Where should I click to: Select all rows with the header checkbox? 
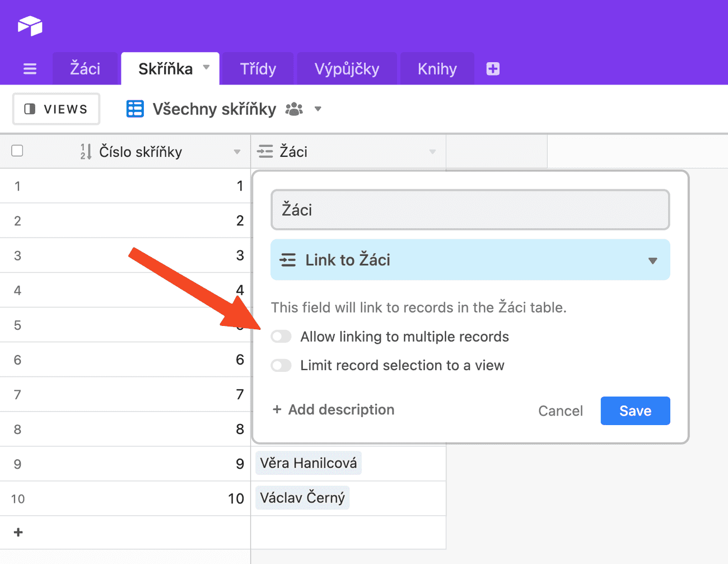pos(17,150)
